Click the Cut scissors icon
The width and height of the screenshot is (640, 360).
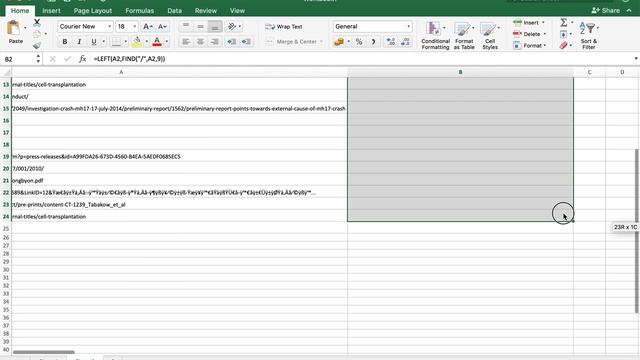(37, 22)
